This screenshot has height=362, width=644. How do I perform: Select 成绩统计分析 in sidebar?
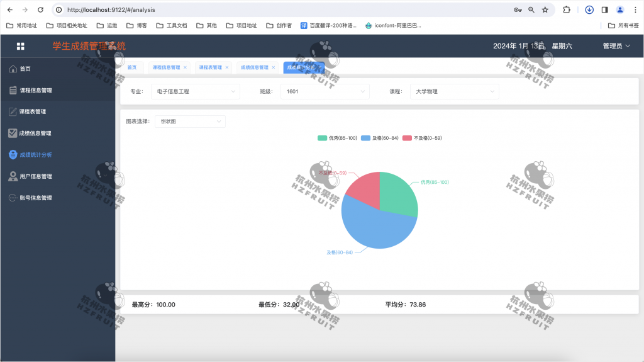57,155
